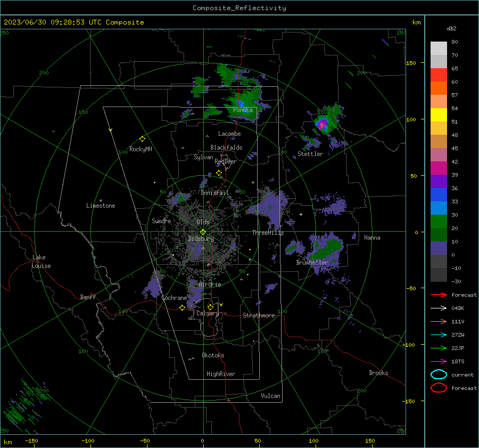This screenshot has width=479, height=448.
Task: Click the Calgary city label
Action: [208, 313]
